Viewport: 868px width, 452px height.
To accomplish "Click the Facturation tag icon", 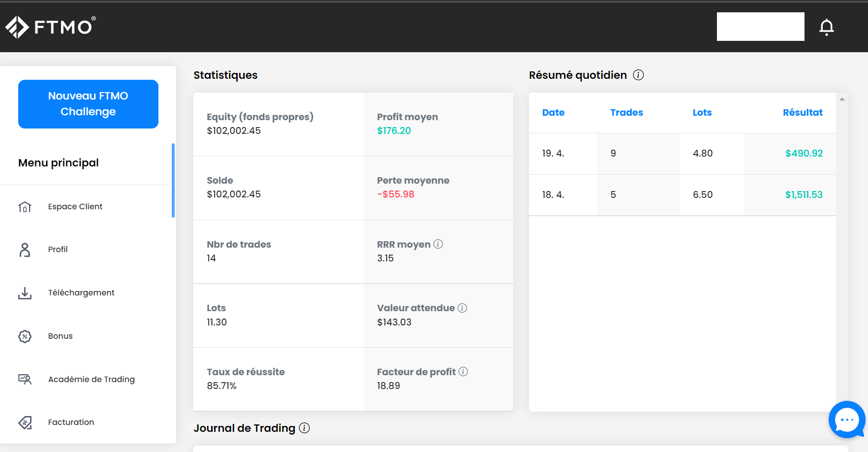I will click(25, 422).
